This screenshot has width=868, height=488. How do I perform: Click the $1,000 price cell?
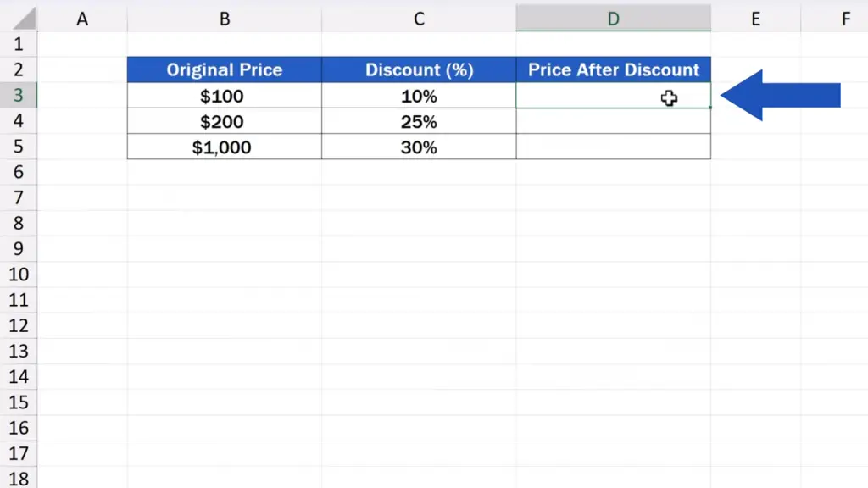225,147
